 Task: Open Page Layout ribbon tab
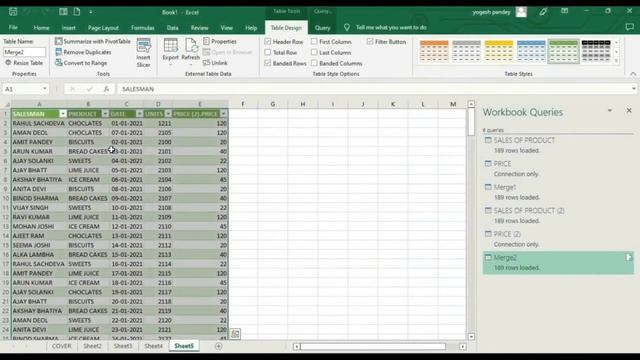[x=103, y=28]
